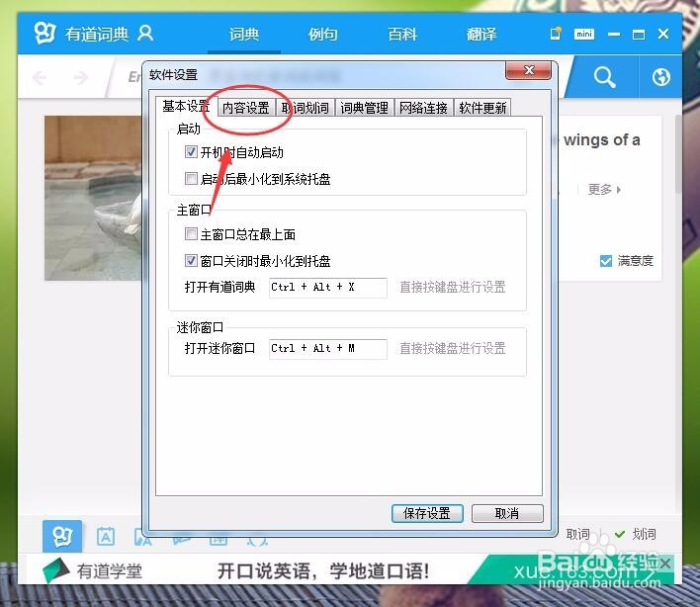The height and width of the screenshot is (607, 700).
Task: Click the 'wings of a' text
Action: [x=601, y=140]
